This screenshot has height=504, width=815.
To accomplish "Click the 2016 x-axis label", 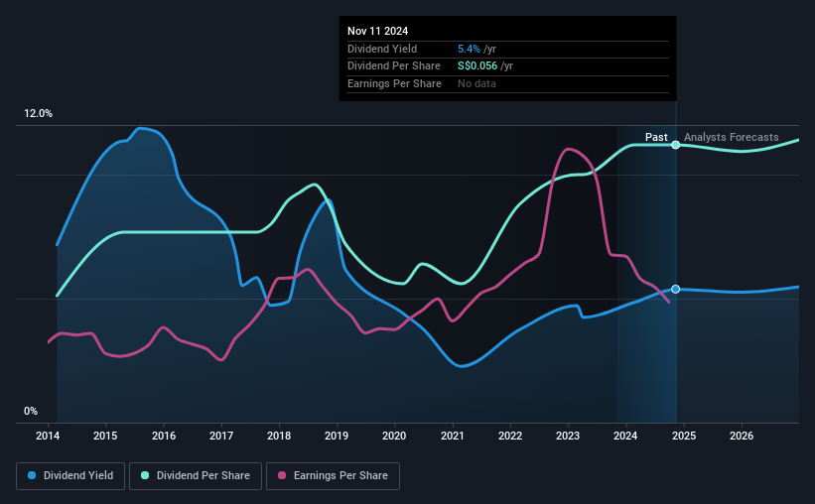I will [164, 436].
